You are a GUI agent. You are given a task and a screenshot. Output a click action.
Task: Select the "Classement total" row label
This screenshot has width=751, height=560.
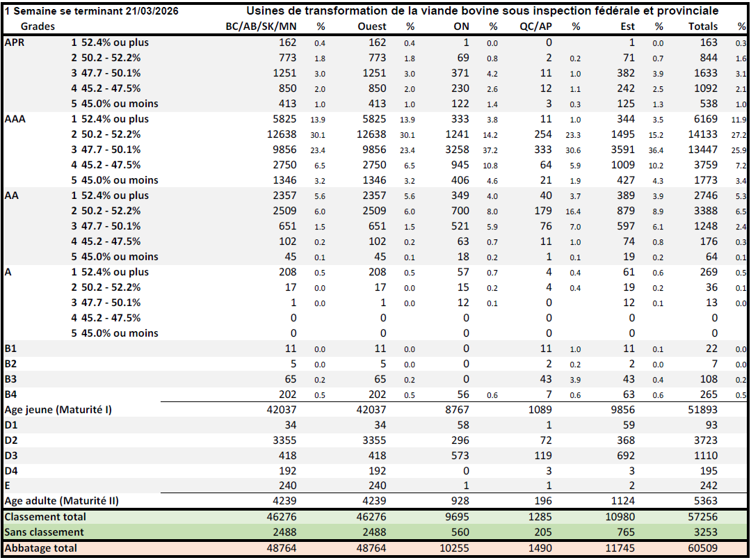pos(45,517)
